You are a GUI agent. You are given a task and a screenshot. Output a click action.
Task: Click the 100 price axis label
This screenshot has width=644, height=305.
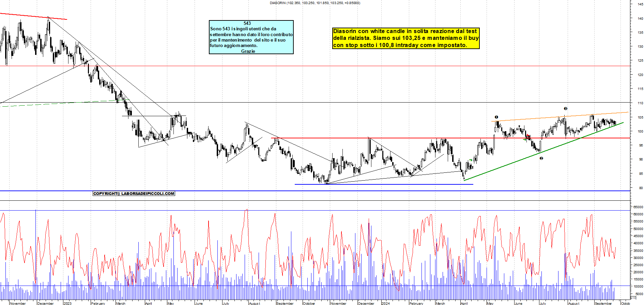(x=641, y=131)
